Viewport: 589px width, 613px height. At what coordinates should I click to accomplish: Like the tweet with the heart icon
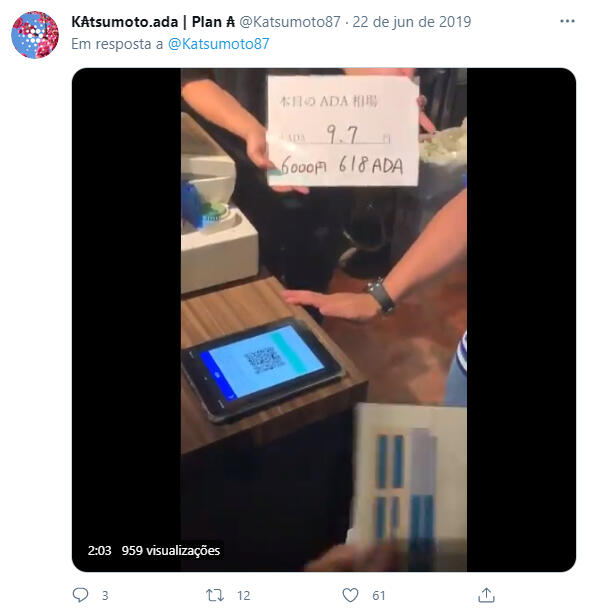[350, 595]
